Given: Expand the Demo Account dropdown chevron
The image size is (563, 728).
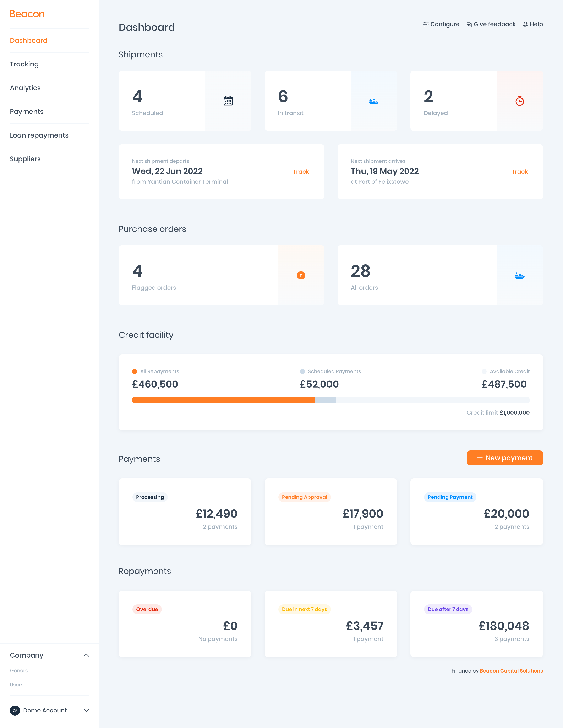Looking at the screenshot, I should click(x=86, y=710).
